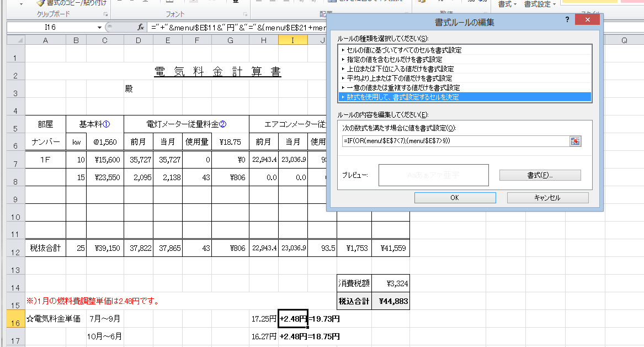Open the 書式設定 dropdown in ribbon

click(x=540, y=4)
